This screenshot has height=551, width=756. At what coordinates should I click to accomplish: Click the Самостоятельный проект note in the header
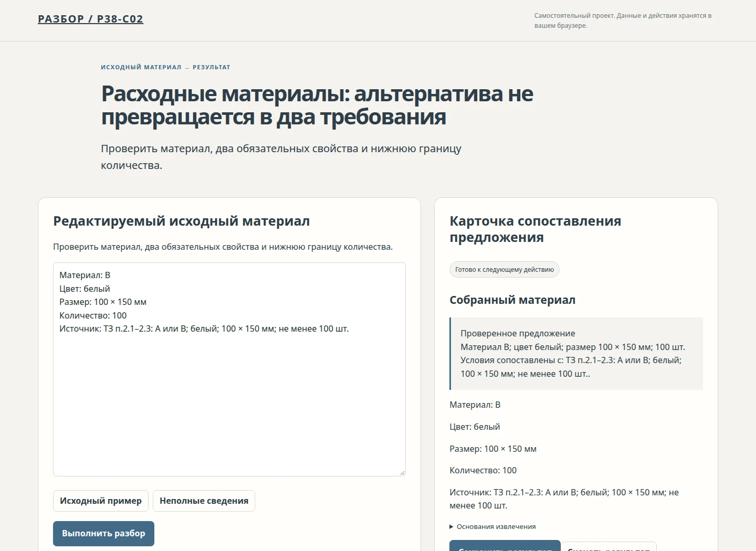click(x=623, y=20)
